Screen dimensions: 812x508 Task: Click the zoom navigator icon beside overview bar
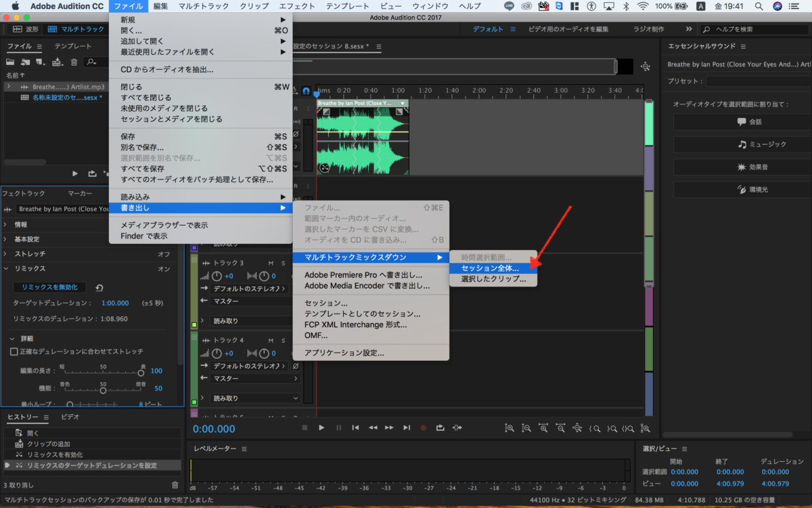point(646,66)
